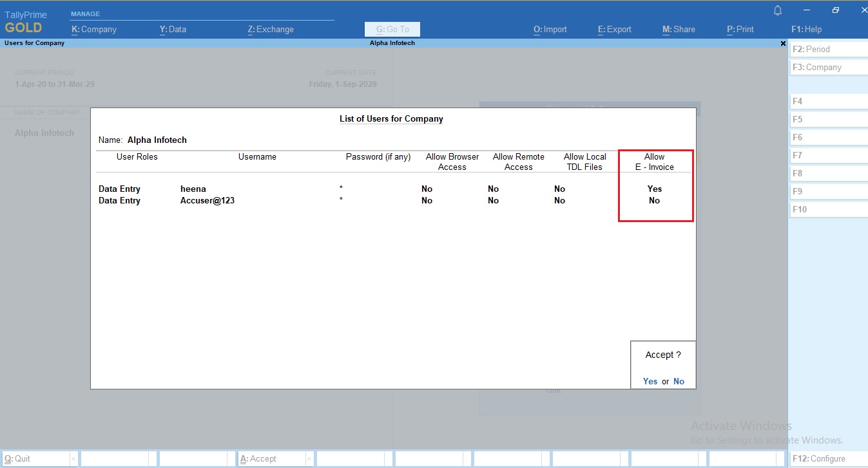Open F12: Configure
The width and height of the screenshot is (868, 468).
click(820, 458)
